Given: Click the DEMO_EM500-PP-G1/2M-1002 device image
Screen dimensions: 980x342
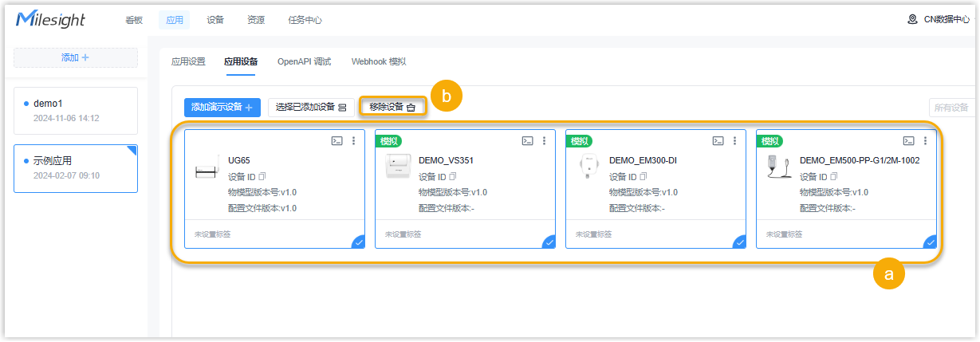Looking at the screenshot, I should (x=777, y=167).
